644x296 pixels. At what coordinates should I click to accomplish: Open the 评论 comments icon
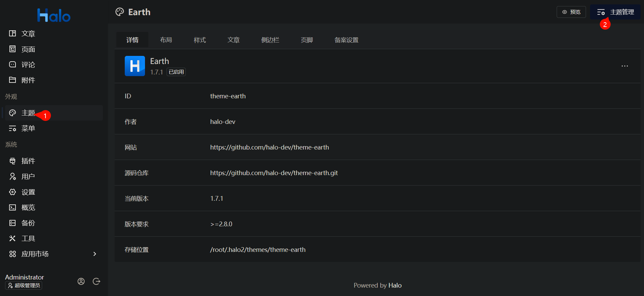(12, 64)
